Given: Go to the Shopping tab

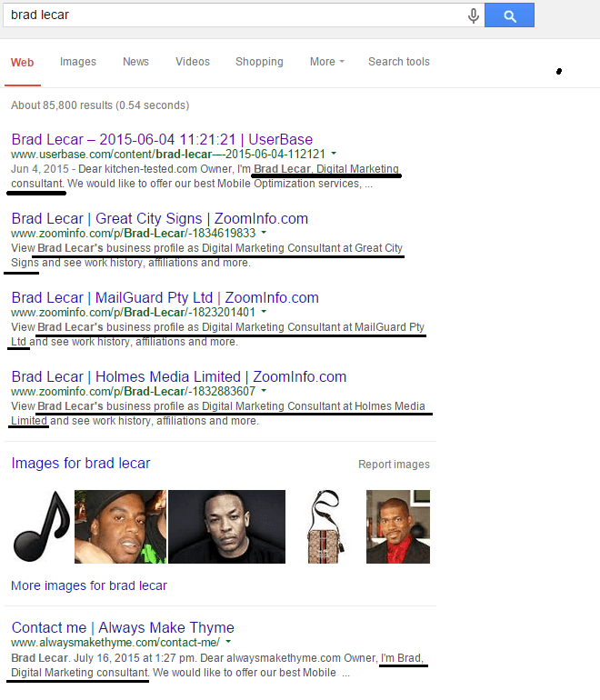Looking at the screenshot, I should pos(259,62).
